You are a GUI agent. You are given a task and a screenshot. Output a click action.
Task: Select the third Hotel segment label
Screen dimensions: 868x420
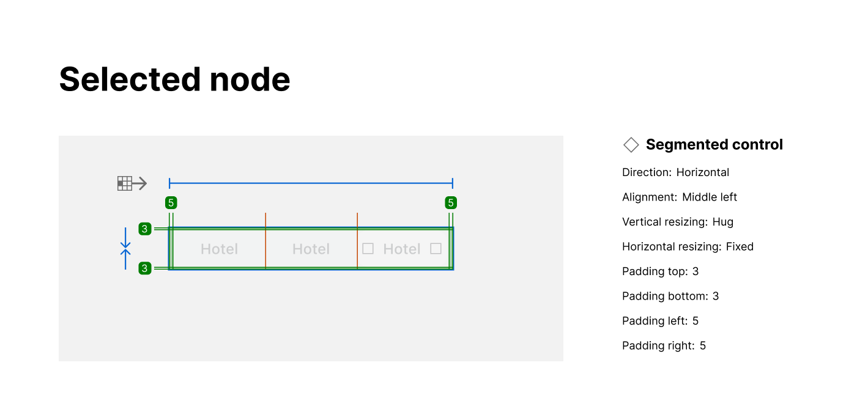point(401,249)
